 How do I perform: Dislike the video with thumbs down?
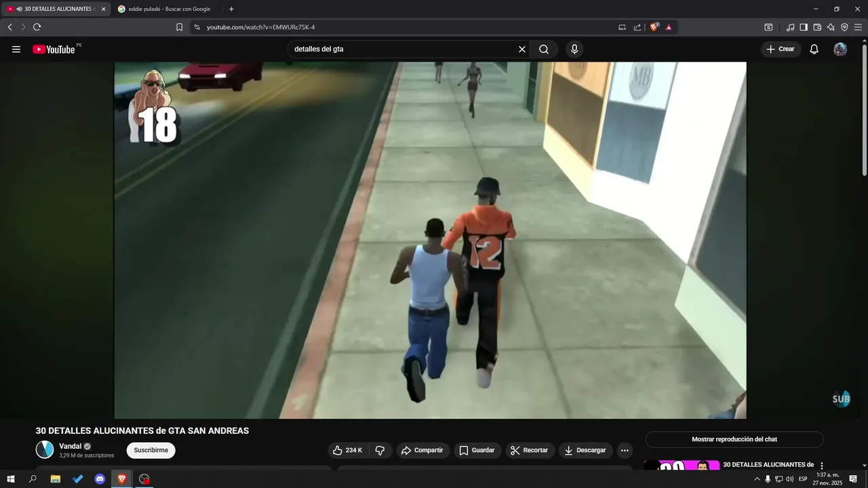[x=380, y=450]
